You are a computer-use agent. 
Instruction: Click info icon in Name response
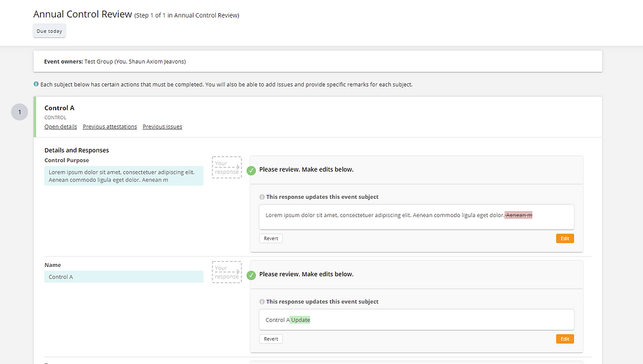pyautogui.click(x=262, y=302)
